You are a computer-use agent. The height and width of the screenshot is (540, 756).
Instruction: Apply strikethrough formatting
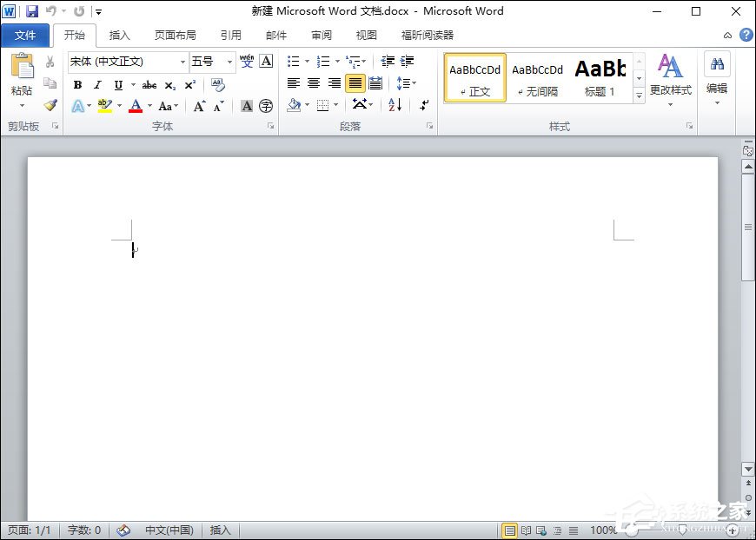[x=149, y=85]
